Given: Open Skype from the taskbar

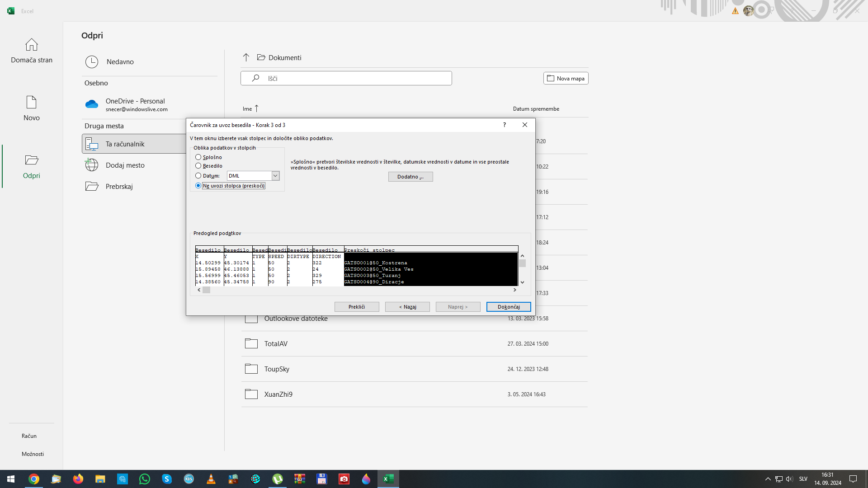Looking at the screenshot, I should [x=167, y=479].
